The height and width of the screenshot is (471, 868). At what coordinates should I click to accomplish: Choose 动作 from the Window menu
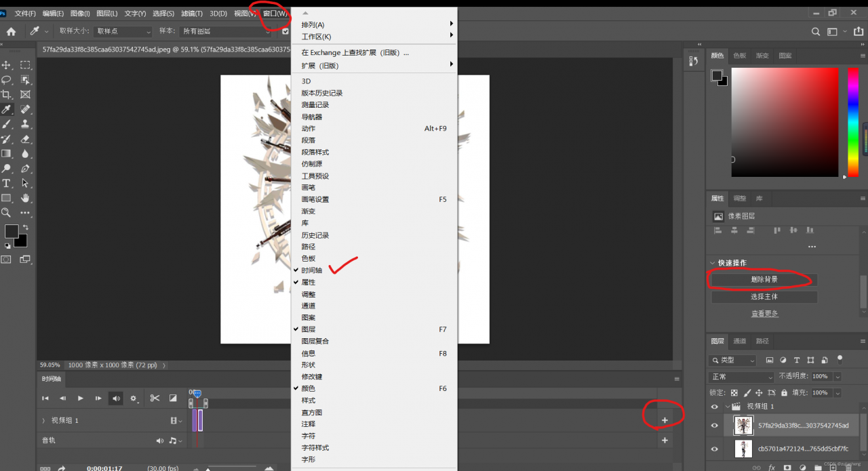tap(374, 128)
